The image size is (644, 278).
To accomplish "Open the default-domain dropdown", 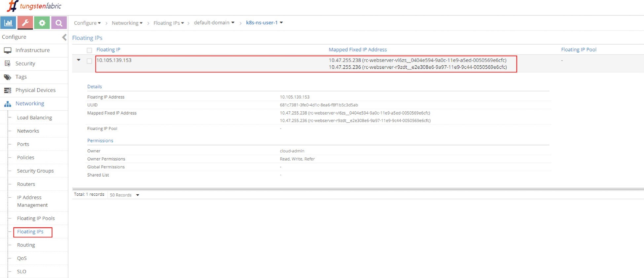I will (x=214, y=22).
